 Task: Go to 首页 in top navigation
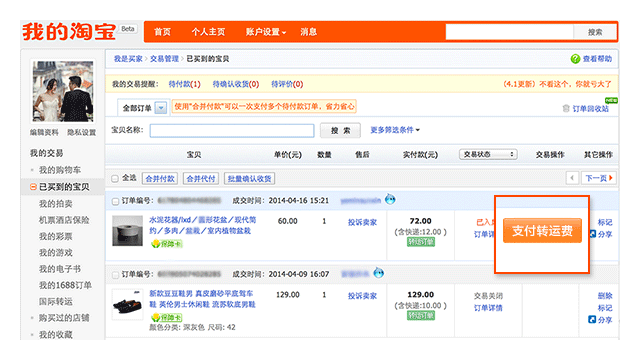162,32
